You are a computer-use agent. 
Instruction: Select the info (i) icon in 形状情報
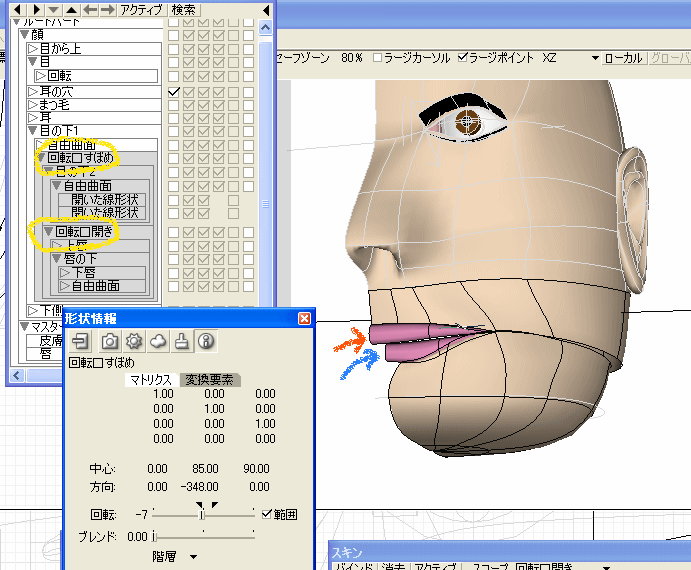pos(205,340)
